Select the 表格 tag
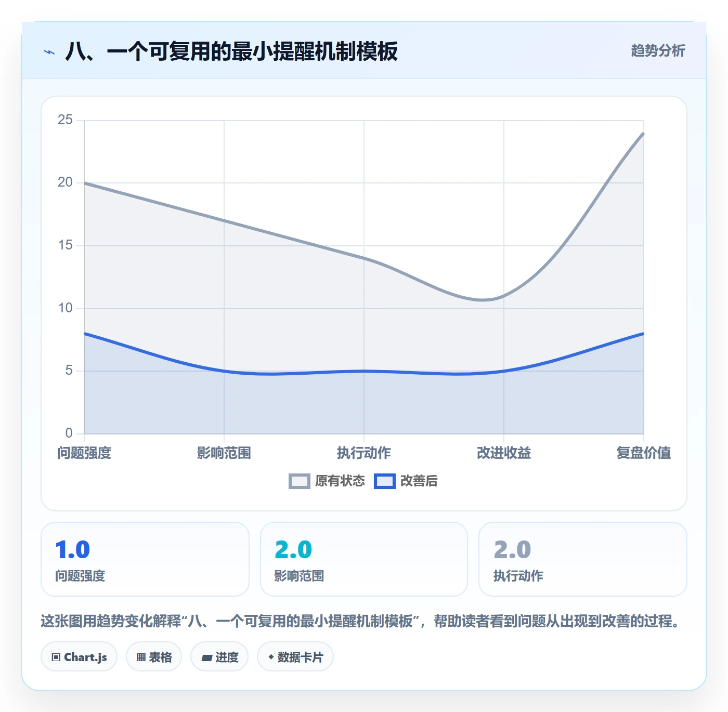The width and height of the screenshot is (728, 712). [x=154, y=657]
